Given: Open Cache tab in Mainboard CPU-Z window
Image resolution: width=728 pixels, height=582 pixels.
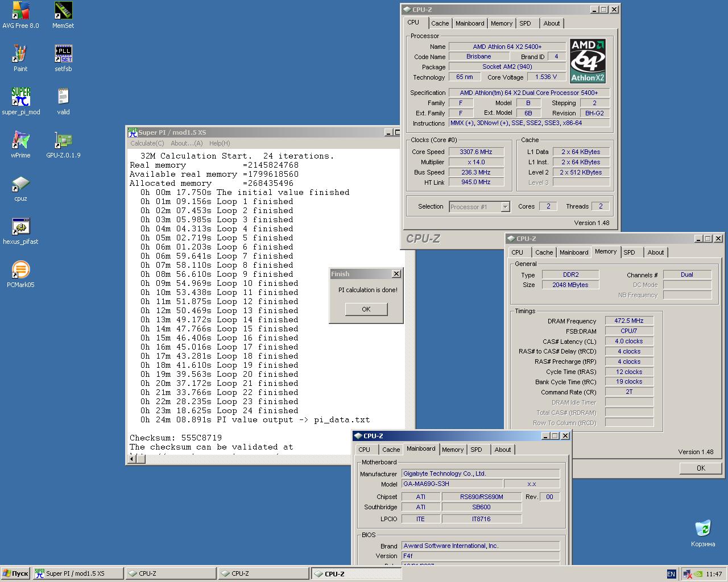Looking at the screenshot, I should [391, 450].
